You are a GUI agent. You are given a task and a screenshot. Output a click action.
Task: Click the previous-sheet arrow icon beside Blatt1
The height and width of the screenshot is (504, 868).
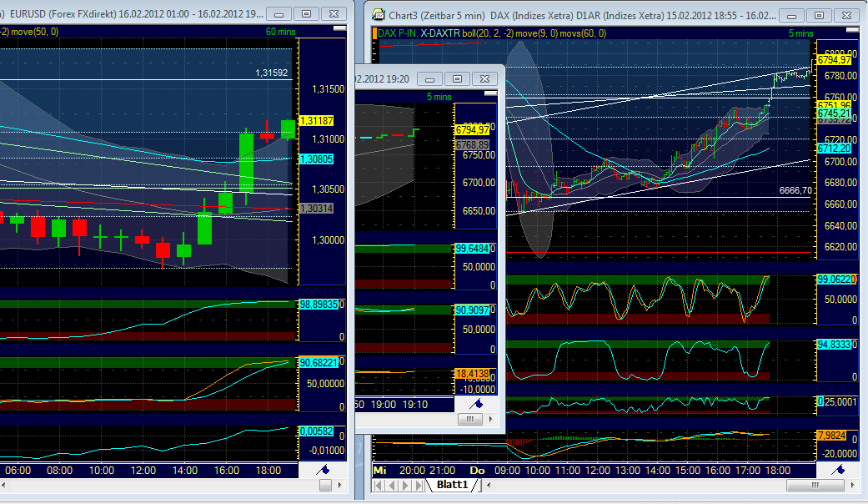(x=391, y=485)
